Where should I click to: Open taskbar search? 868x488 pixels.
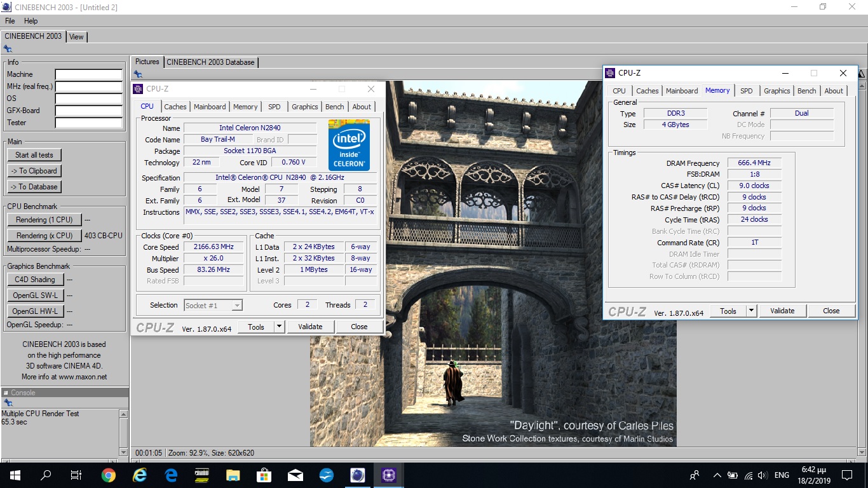click(x=46, y=475)
